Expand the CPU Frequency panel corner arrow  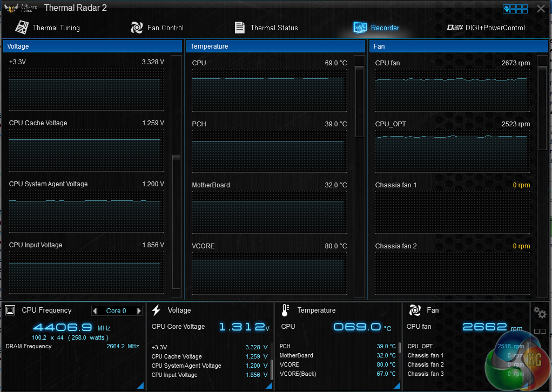point(140,386)
